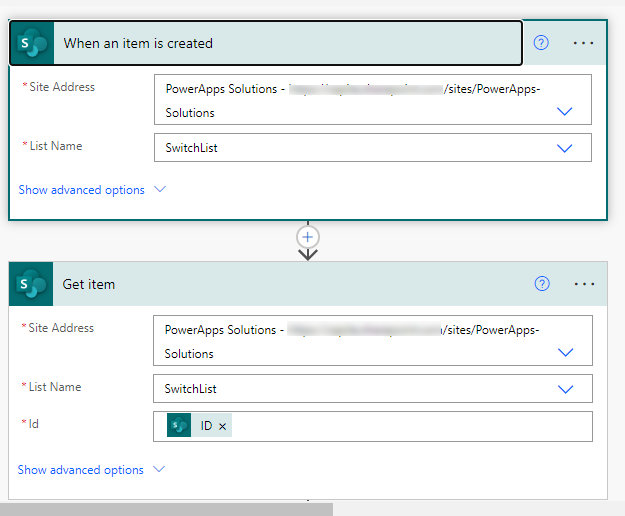
Task: Click the Get item PowerApps Solutions site address text
Action: pos(352,341)
